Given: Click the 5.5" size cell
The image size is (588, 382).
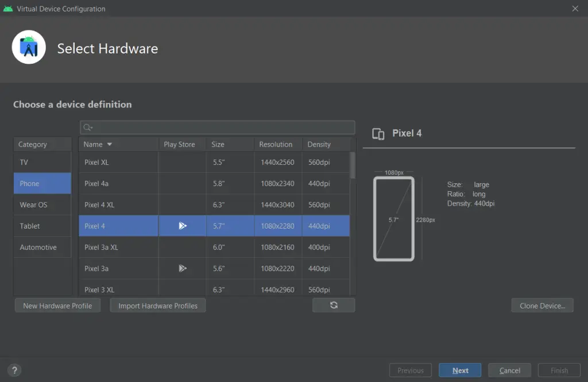Looking at the screenshot, I should 230,162.
